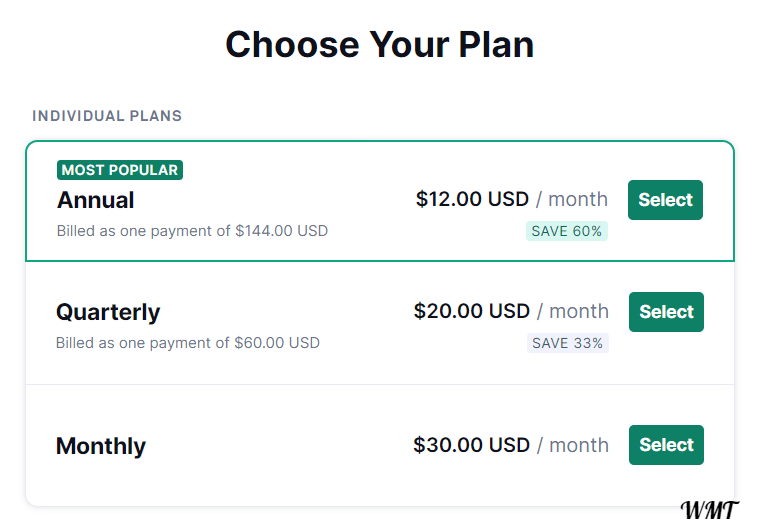Click the $20.00 USD price text
This screenshot has width=762, height=527.
(471, 311)
